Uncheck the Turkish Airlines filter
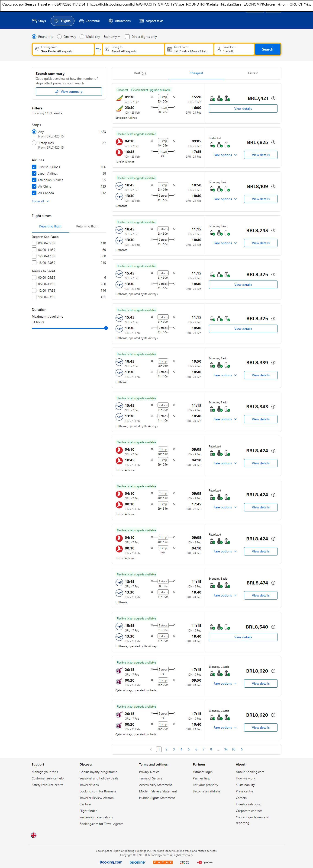Viewport: 313px width, 868px height. 34,167
